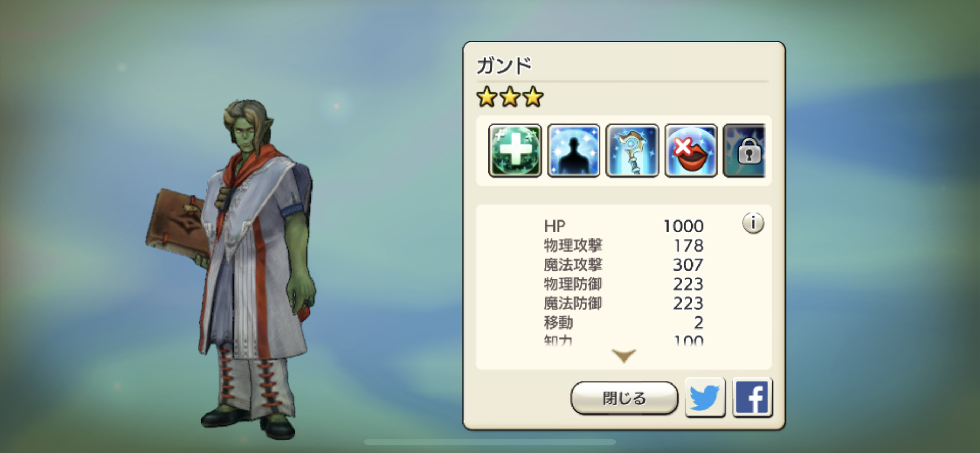Select the blue silhouette skill icon
The image size is (980, 453).
tap(574, 151)
